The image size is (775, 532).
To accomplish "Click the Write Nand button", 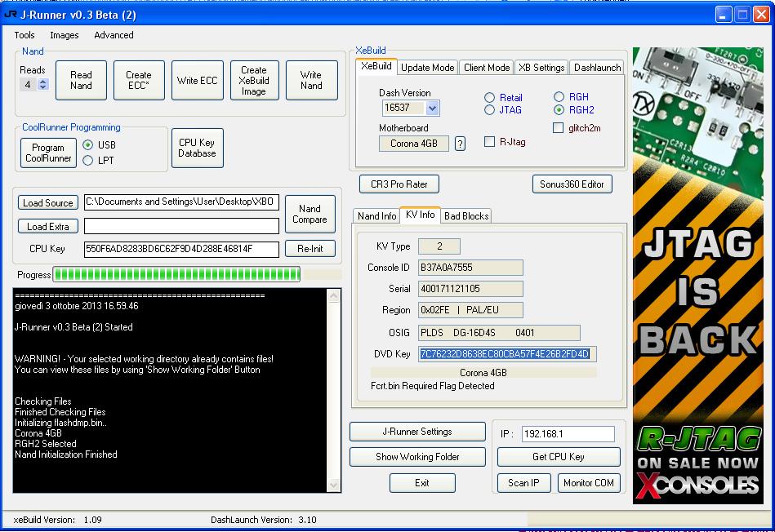I will tap(311, 81).
